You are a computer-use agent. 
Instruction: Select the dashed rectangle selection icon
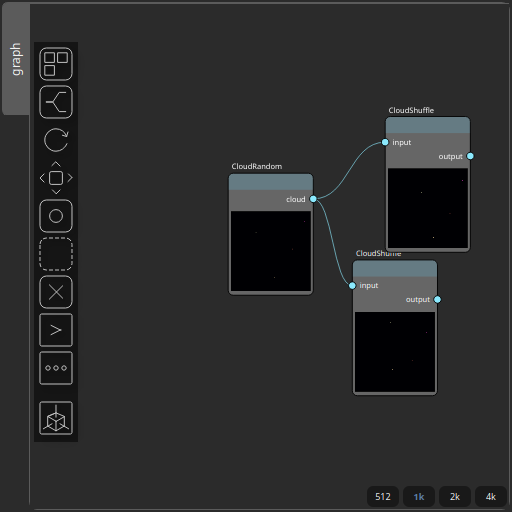(56, 254)
